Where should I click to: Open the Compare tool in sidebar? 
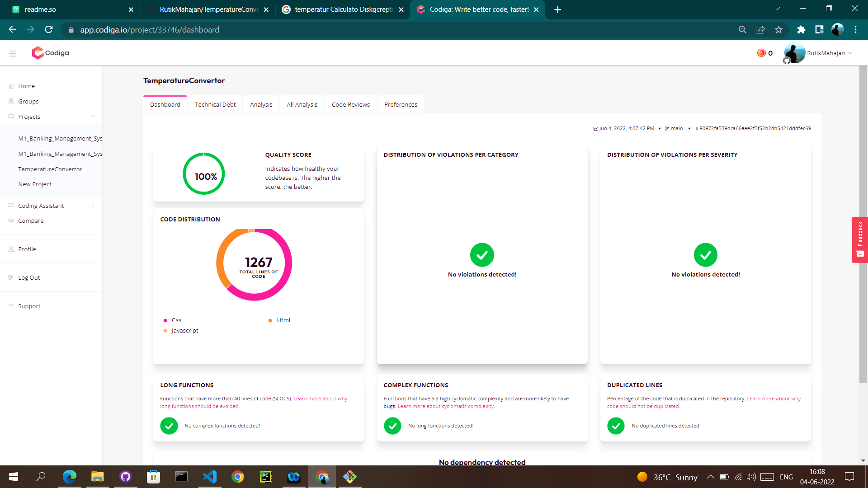coord(32,221)
